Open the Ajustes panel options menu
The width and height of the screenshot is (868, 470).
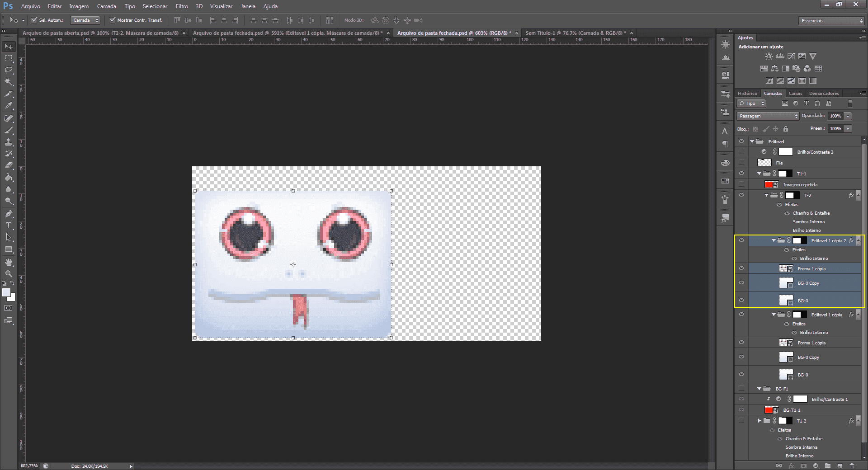point(862,38)
